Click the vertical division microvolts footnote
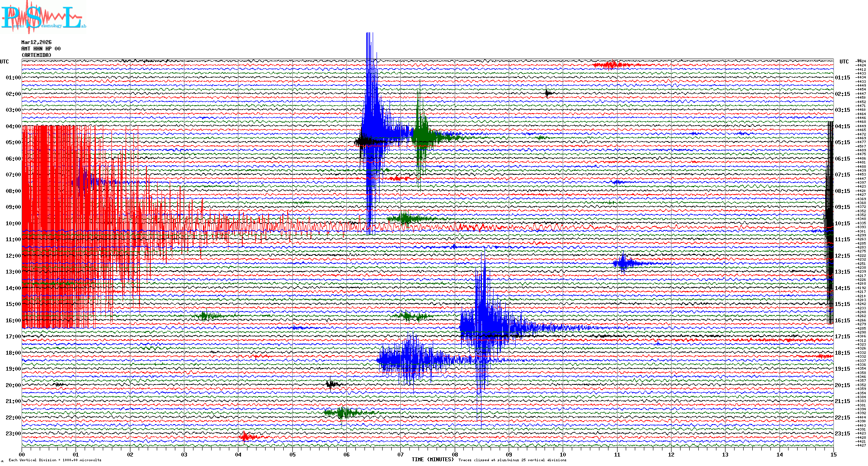 55,460
